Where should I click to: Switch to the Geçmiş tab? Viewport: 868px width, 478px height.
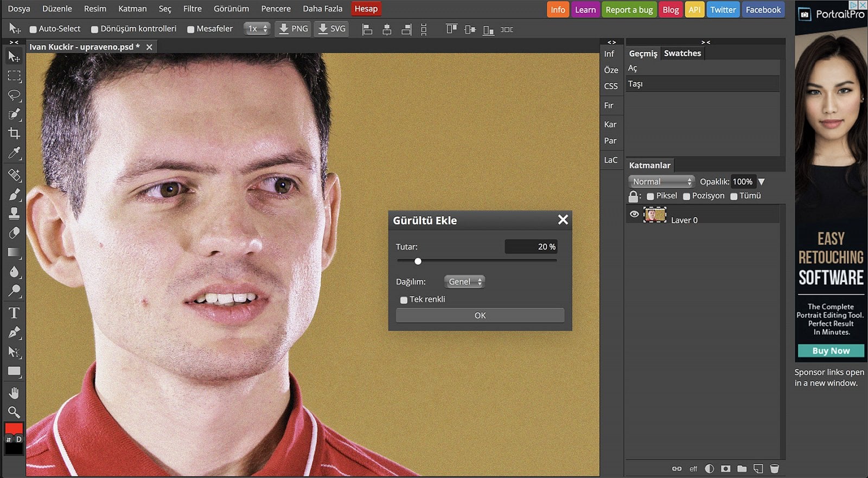tap(643, 53)
